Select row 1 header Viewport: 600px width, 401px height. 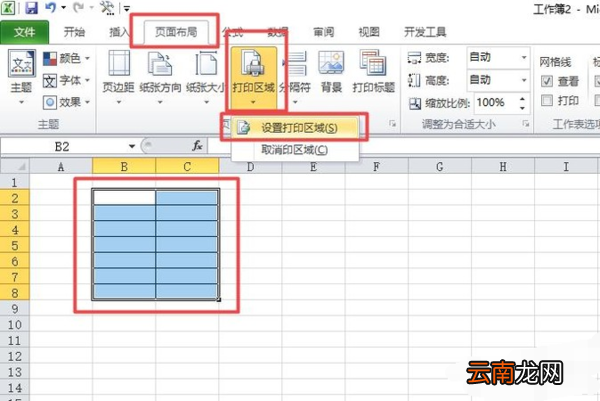click(x=15, y=182)
